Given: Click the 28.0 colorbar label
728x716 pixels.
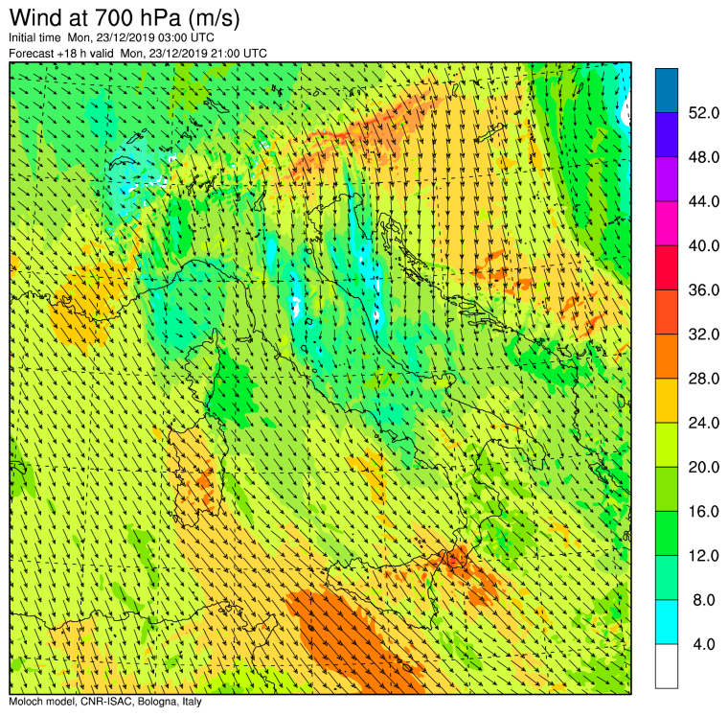Looking at the screenshot, I should (x=704, y=379).
